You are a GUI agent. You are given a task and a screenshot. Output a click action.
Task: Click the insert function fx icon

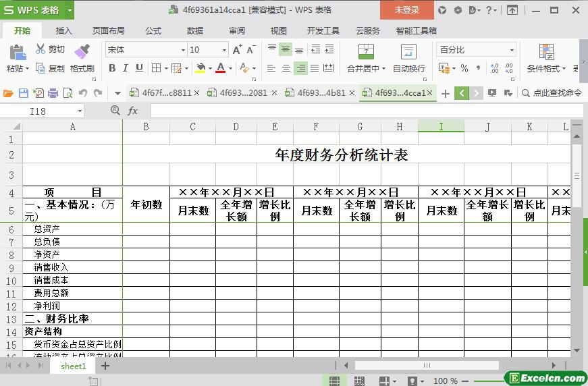133,111
